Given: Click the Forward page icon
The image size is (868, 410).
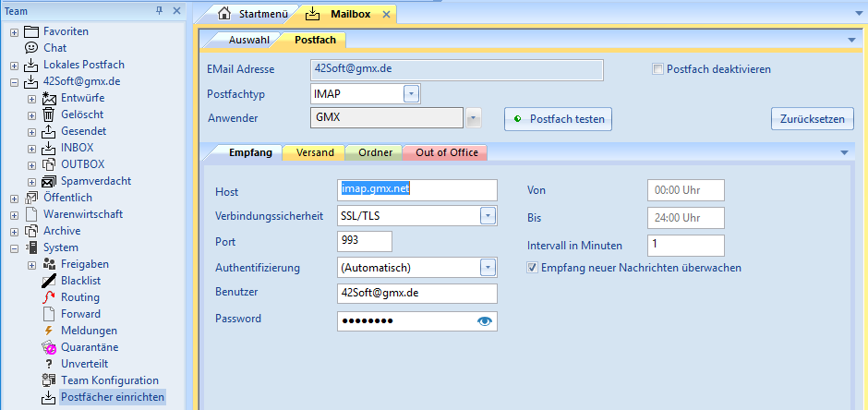Looking at the screenshot, I should [x=49, y=314].
